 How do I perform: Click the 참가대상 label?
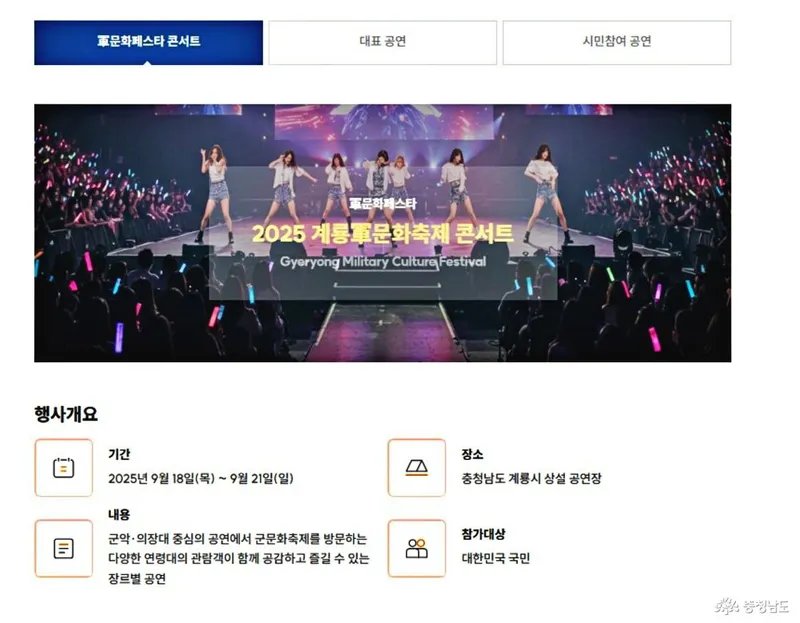pos(483,534)
